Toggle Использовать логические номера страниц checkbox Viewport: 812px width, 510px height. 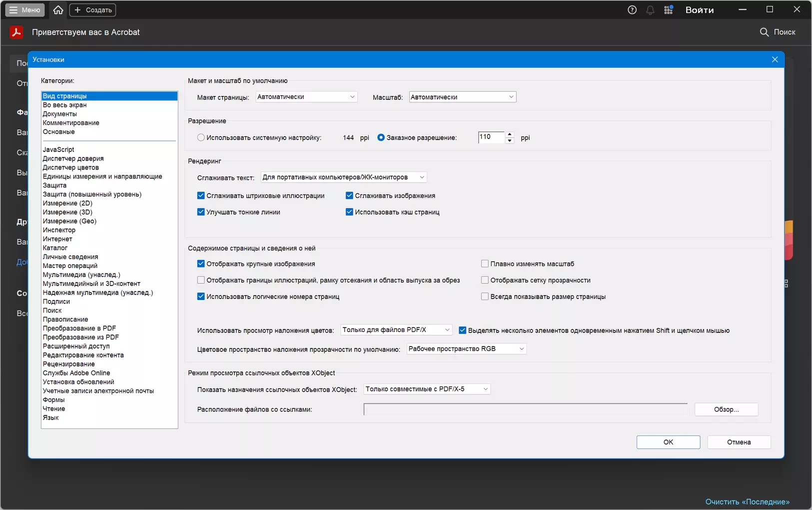tap(201, 296)
